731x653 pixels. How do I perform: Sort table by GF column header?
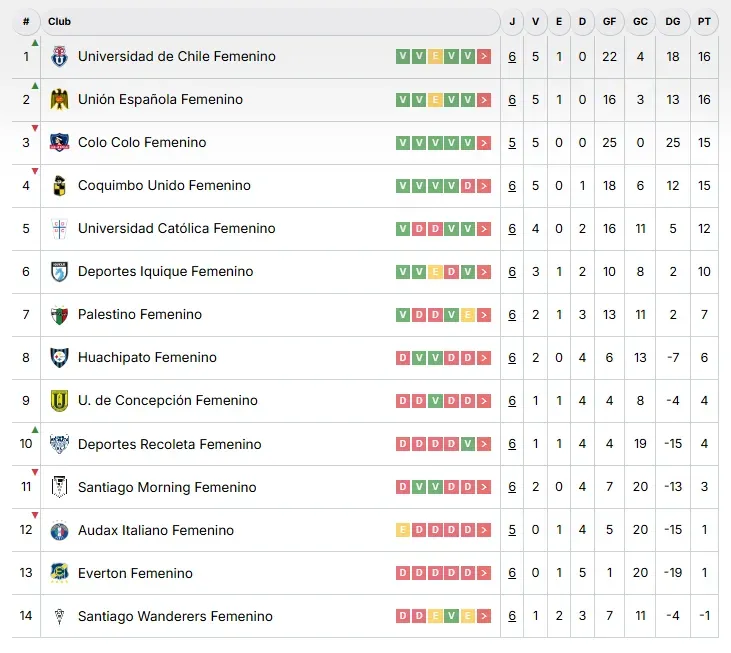(609, 21)
